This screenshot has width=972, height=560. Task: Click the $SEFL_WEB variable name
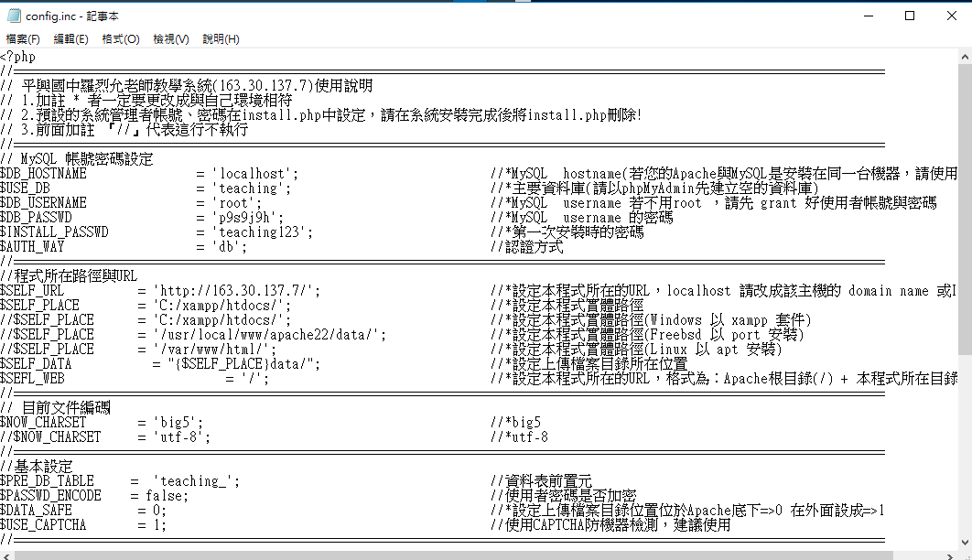pos(32,379)
